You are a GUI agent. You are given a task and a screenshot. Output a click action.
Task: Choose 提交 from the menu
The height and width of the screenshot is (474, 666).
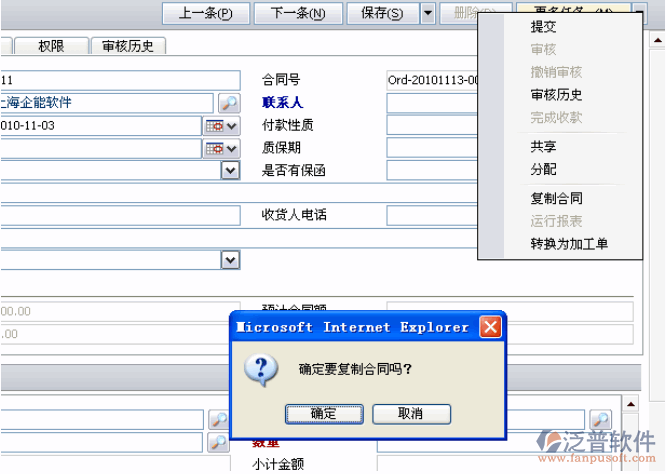coord(543,27)
